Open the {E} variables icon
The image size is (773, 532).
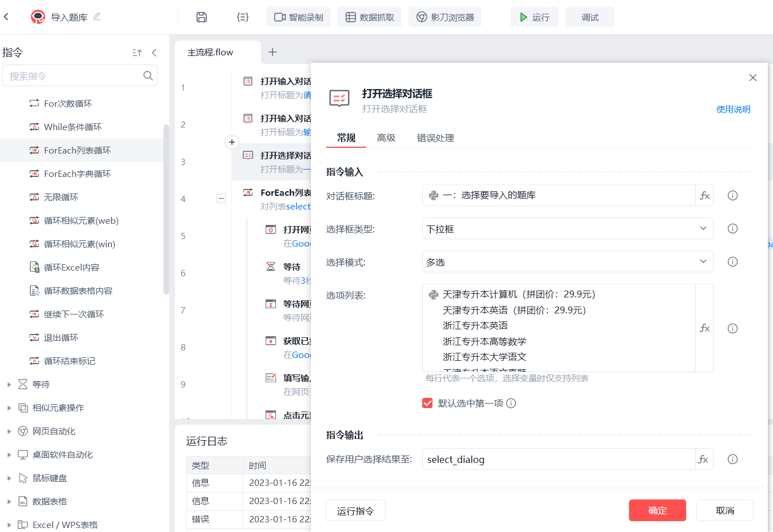tap(243, 17)
